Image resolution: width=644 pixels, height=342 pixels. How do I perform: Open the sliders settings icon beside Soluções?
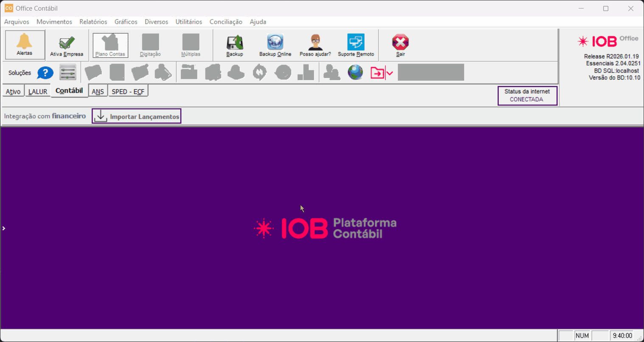point(68,73)
